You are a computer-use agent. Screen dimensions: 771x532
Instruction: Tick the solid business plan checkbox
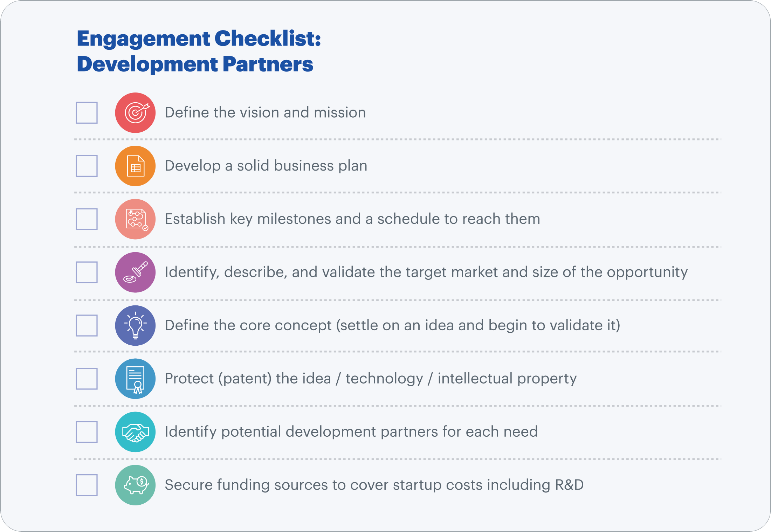point(87,166)
